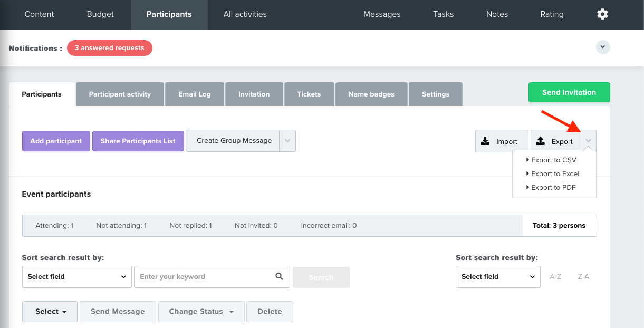The height and width of the screenshot is (328, 644).
Task: Click the Export upload icon
Action: pos(541,141)
